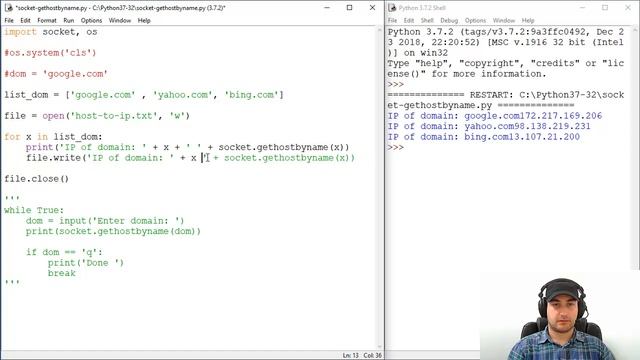Click 'bing.com' string in list_dom
640x360 pixels.
click(251, 95)
